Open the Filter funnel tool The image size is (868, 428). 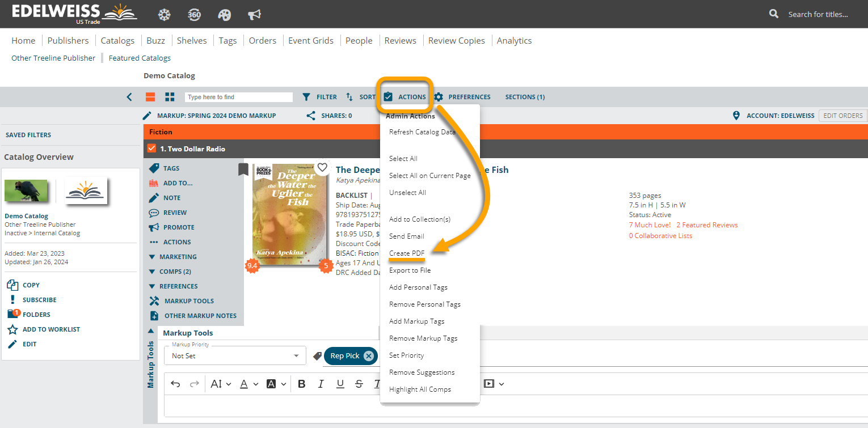point(319,97)
